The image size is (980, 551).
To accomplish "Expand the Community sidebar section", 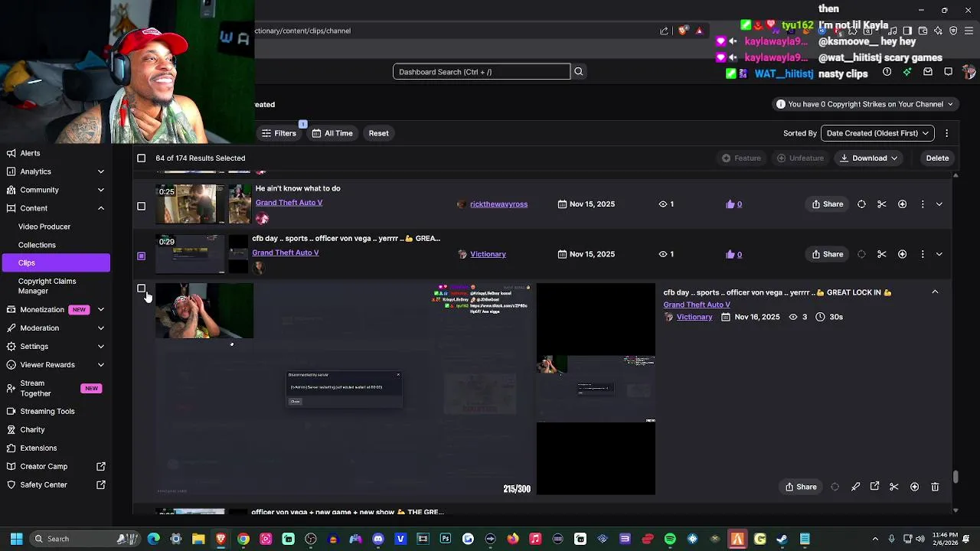I will pos(100,190).
